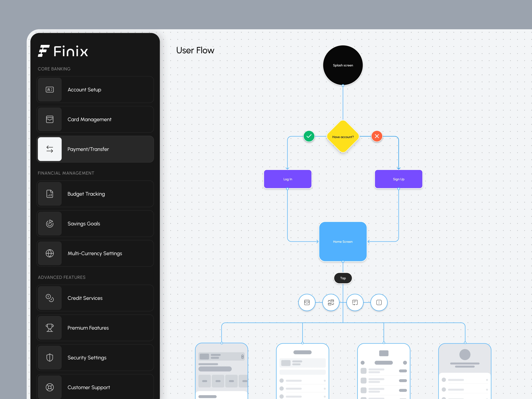The image size is (532, 399).
Task: Click the Payment/Transfer arrows icon
Action: pyautogui.click(x=50, y=149)
